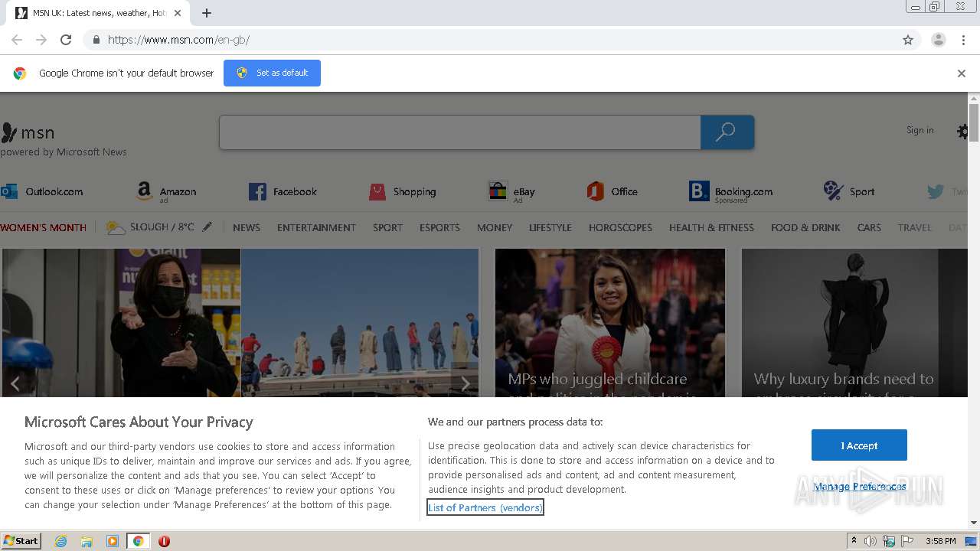Edit weather location with pencil icon
Image resolution: width=980 pixels, height=551 pixels.
click(207, 227)
